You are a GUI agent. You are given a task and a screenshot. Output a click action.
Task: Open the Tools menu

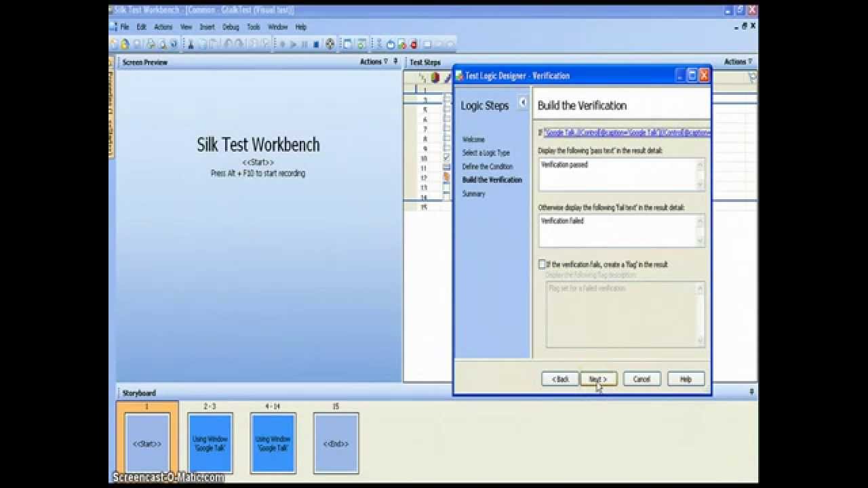coord(254,27)
